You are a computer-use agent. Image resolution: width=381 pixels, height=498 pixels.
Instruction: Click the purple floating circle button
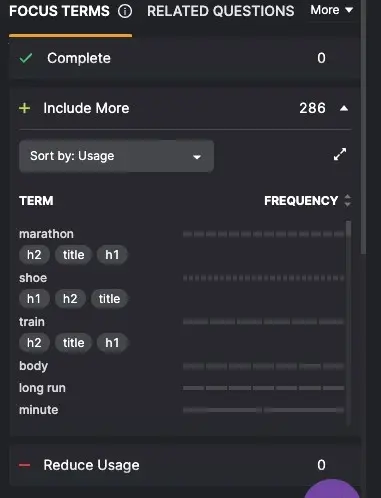pos(332,489)
